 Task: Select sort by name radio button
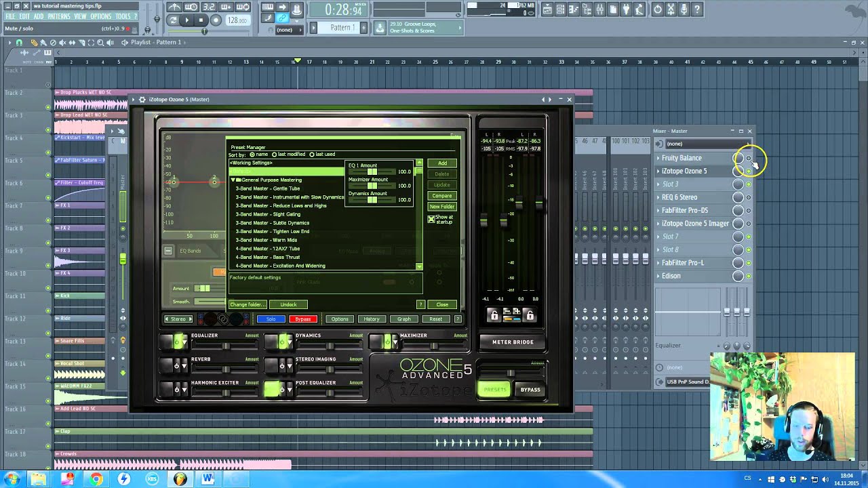coord(252,155)
